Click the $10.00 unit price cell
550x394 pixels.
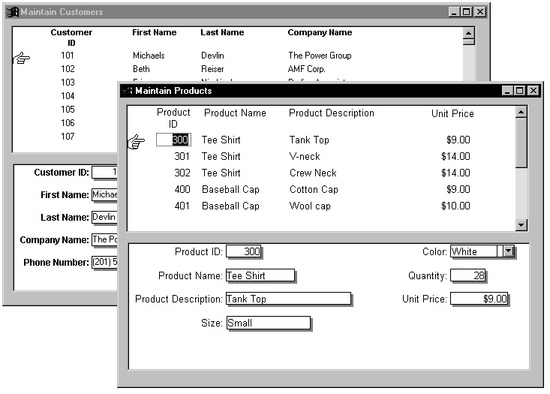456,206
